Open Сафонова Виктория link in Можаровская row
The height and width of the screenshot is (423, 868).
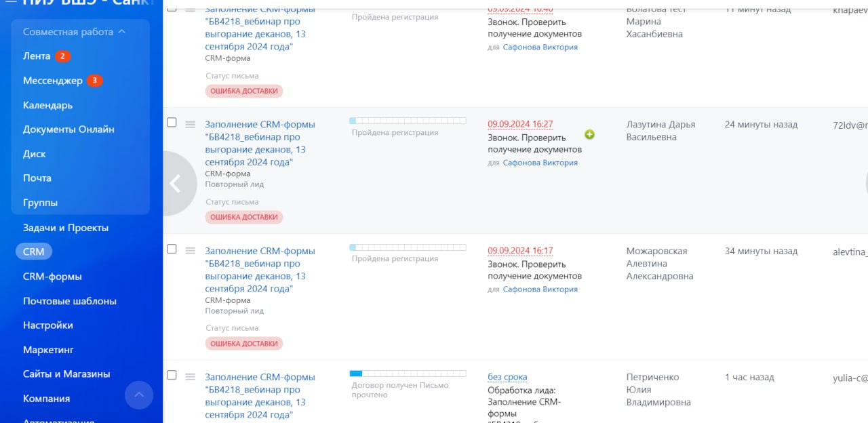(540, 289)
